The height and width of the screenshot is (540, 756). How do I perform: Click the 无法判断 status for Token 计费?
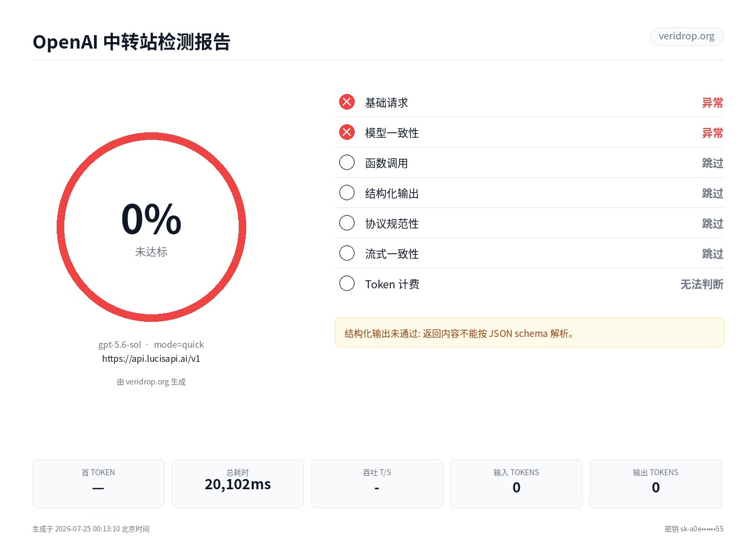[701, 284]
